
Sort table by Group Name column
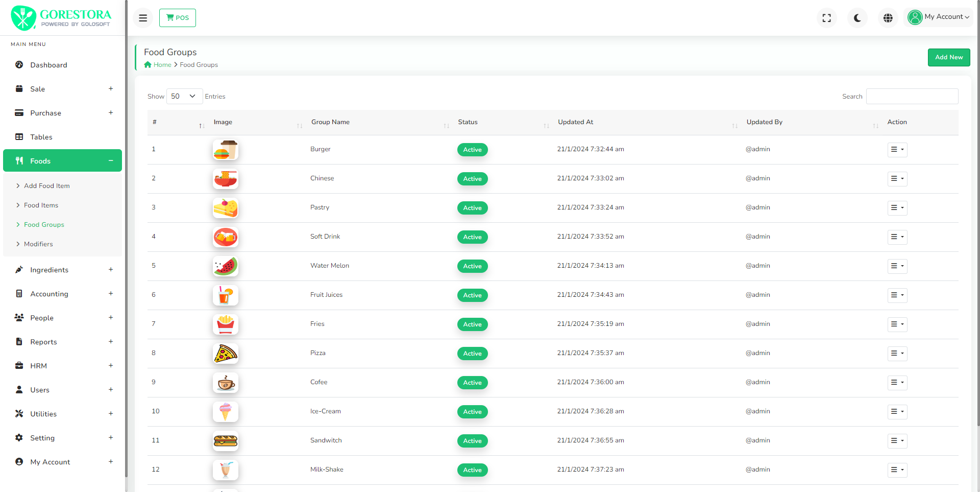click(x=380, y=122)
